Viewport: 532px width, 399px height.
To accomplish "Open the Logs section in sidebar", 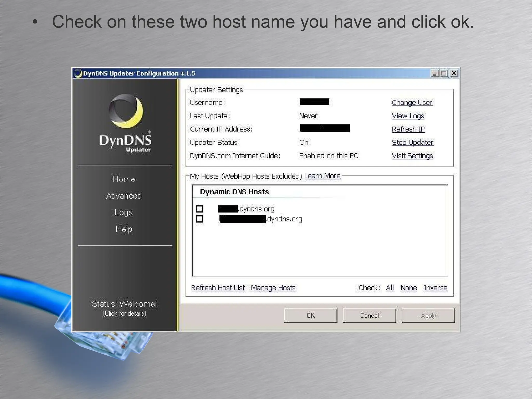I will tap(124, 212).
